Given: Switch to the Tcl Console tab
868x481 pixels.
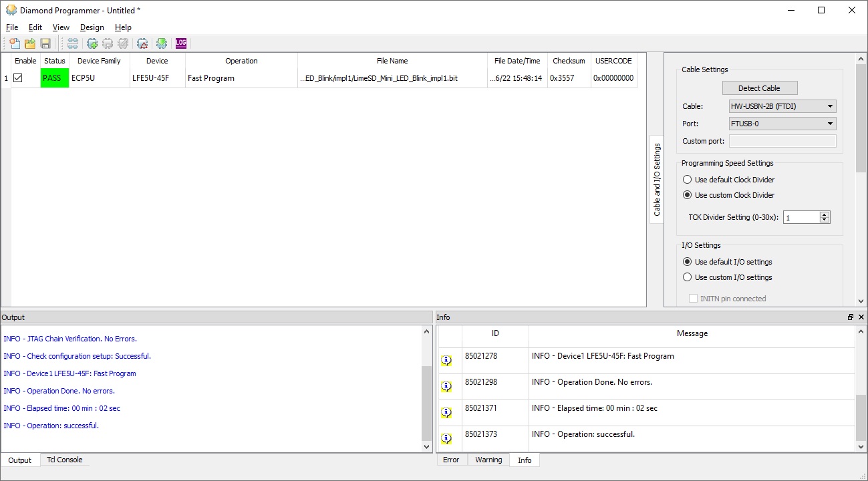Looking at the screenshot, I should tap(64, 460).
